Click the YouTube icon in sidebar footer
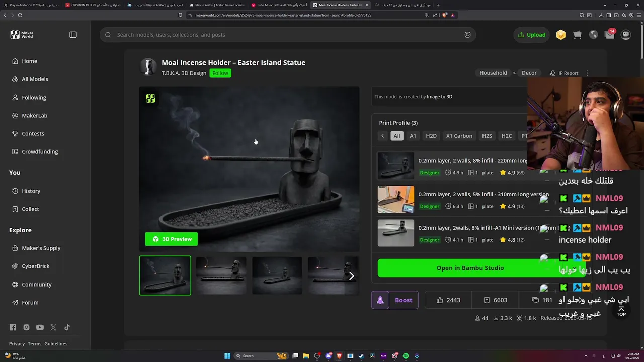Screen dimensions: 644x362 [40, 327]
